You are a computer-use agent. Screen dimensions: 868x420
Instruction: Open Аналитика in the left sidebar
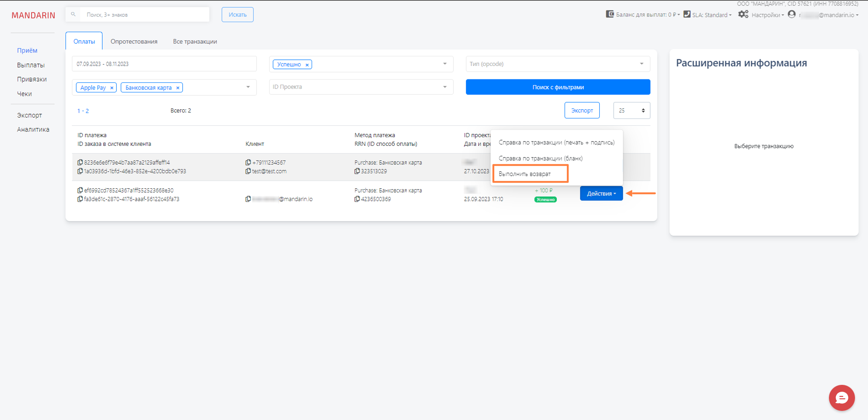(33, 129)
